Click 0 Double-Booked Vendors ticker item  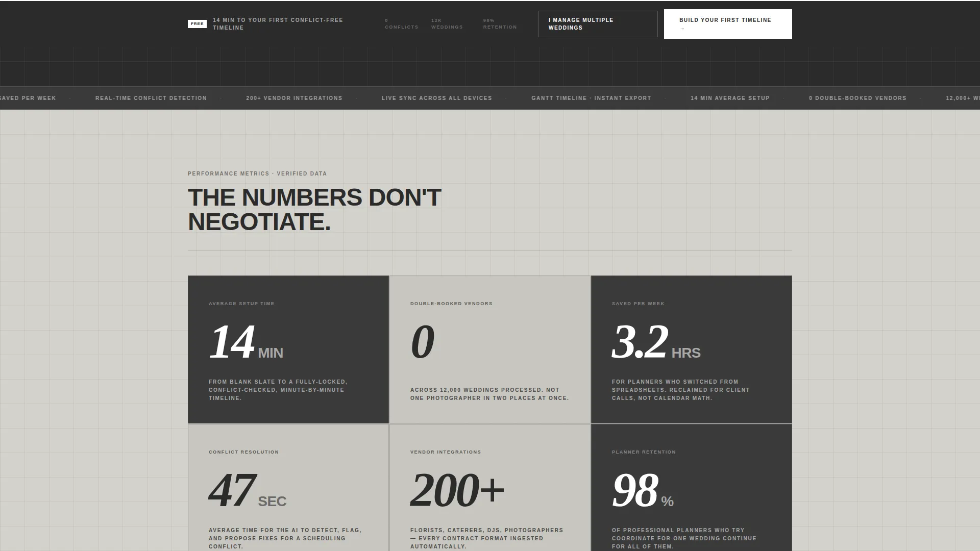click(857, 98)
